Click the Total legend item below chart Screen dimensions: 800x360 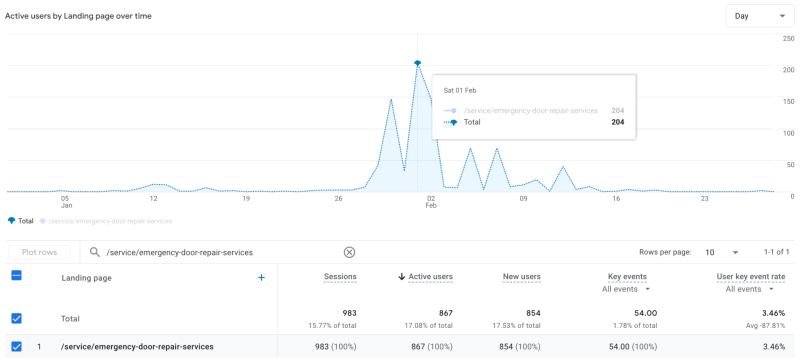pyautogui.click(x=20, y=221)
